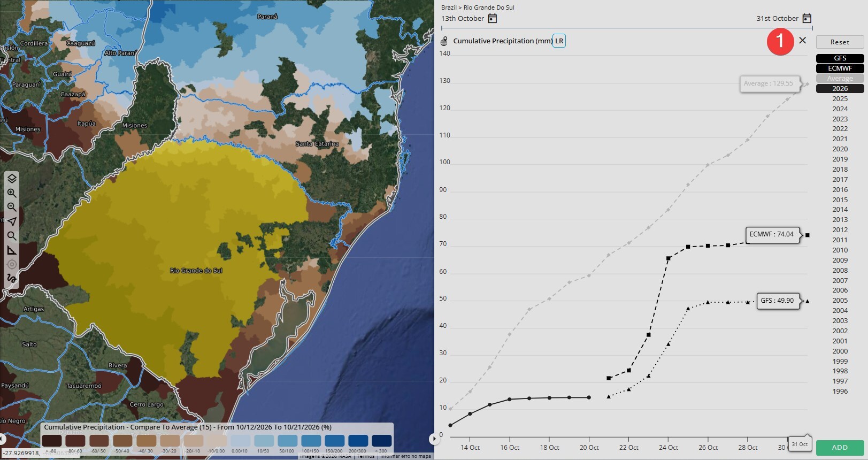Enable the 2025 year series
The height and width of the screenshot is (460, 868).
coord(840,99)
